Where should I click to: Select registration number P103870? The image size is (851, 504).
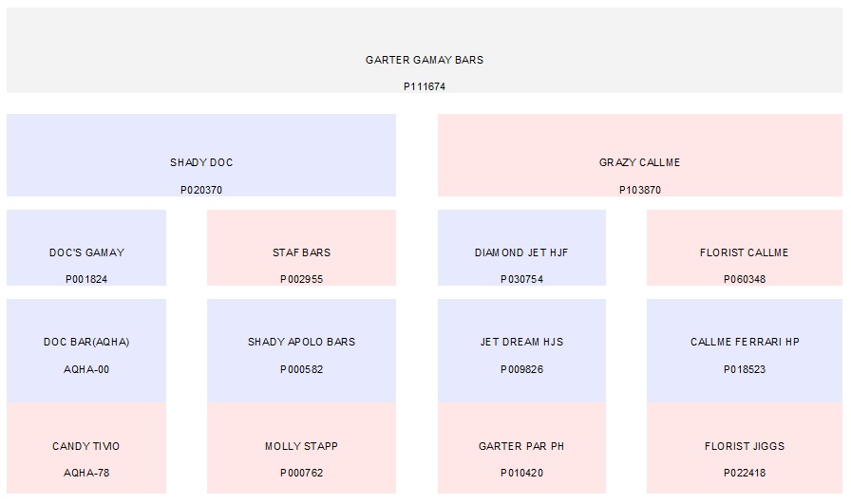pos(639,191)
